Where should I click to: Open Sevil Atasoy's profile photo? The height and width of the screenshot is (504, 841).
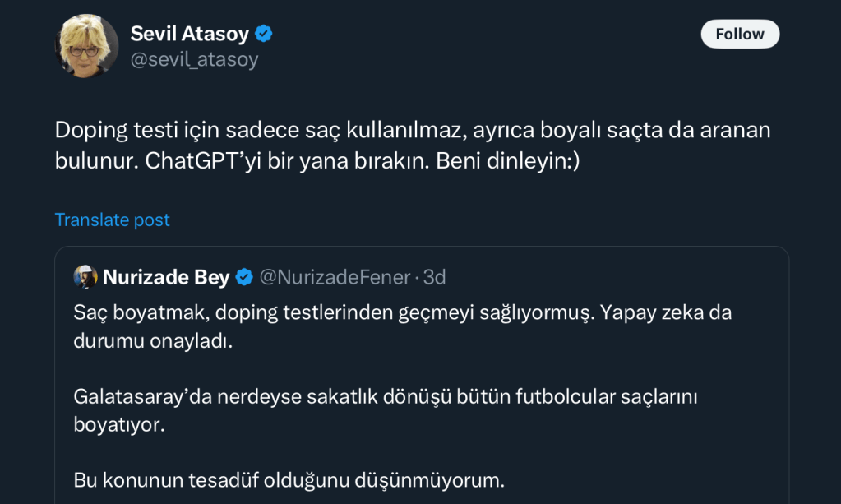coord(86,46)
